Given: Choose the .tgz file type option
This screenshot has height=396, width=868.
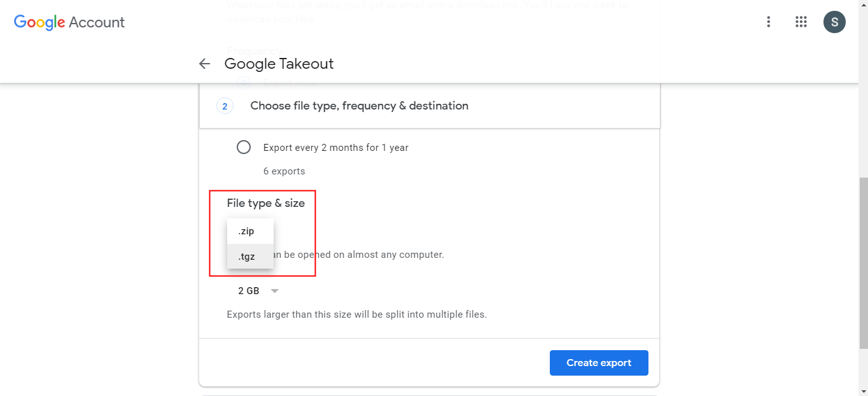Looking at the screenshot, I should 247,257.
